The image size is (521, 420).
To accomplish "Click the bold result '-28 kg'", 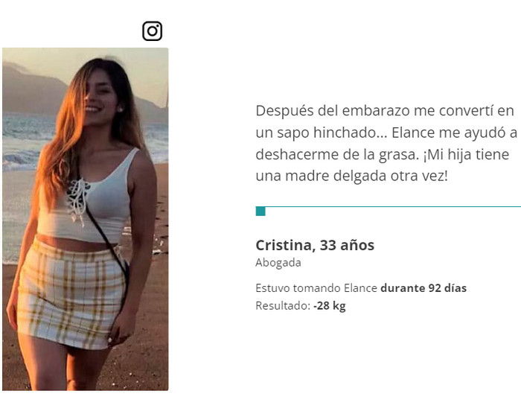I will 330,305.
